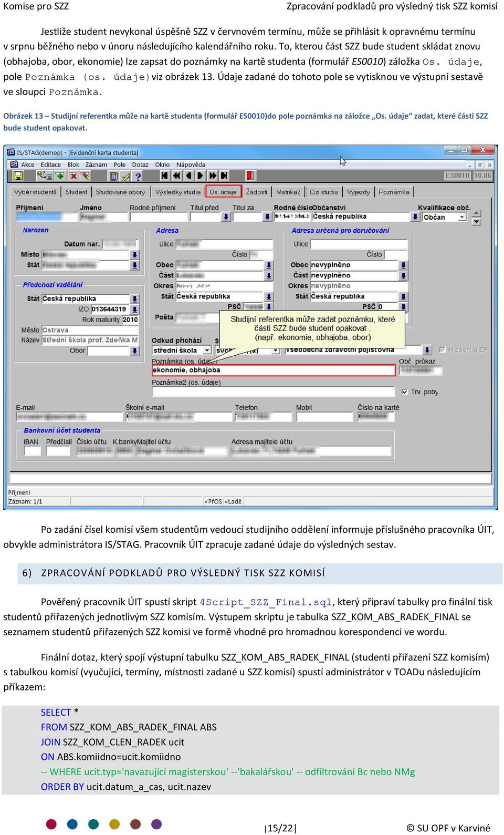This screenshot has height=835, width=504.
Task: Toggle the Trv. poby checkbox
Action: pos(405,392)
